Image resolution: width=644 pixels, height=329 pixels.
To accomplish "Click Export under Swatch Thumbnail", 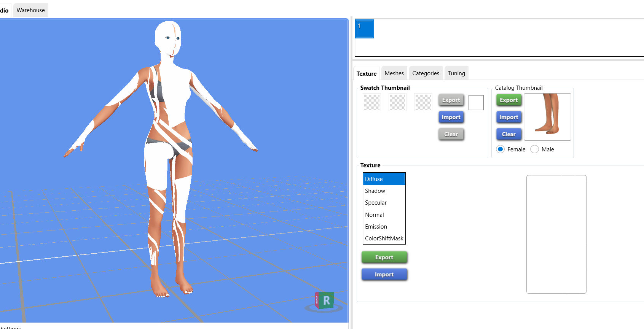I will point(451,100).
